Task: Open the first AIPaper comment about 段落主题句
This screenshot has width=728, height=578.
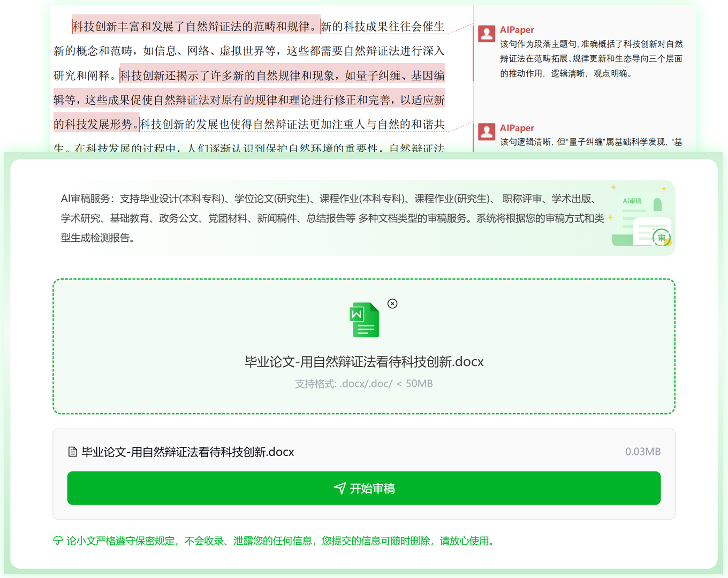Action: click(591, 58)
